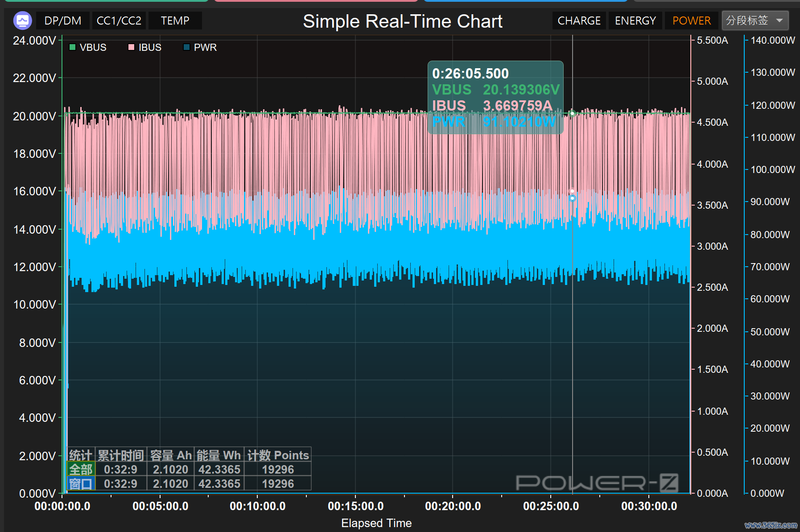This screenshot has width=800, height=532.
Task: Click the 42.3365 energy in 窗口 row
Action: coord(219,484)
